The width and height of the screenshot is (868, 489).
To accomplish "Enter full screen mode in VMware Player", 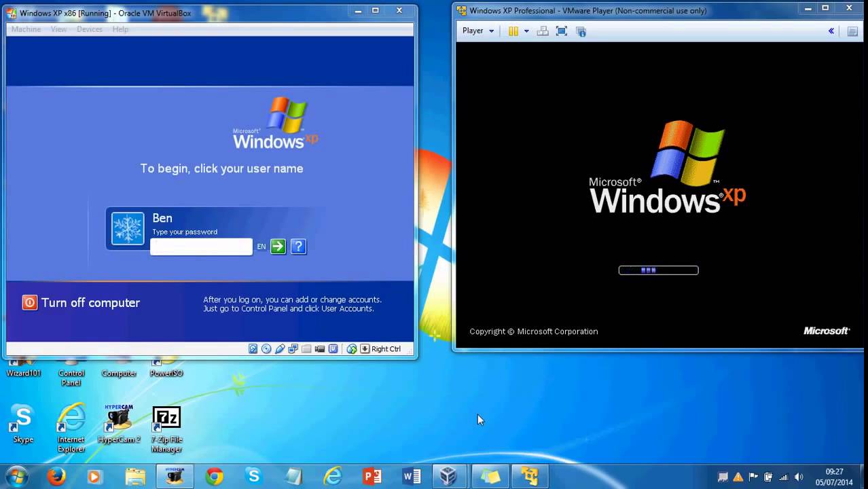I will tap(562, 31).
